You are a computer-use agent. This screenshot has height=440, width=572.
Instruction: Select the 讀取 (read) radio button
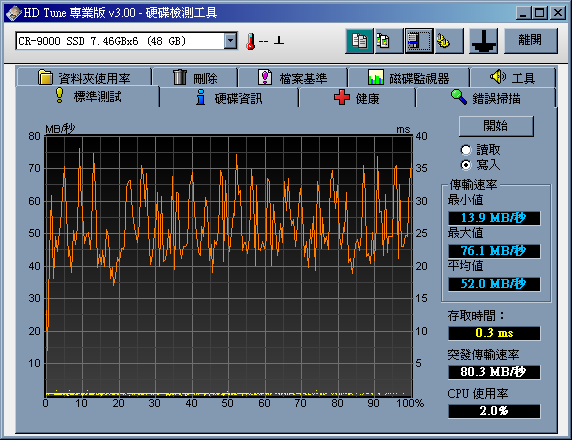[x=466, y=150]
